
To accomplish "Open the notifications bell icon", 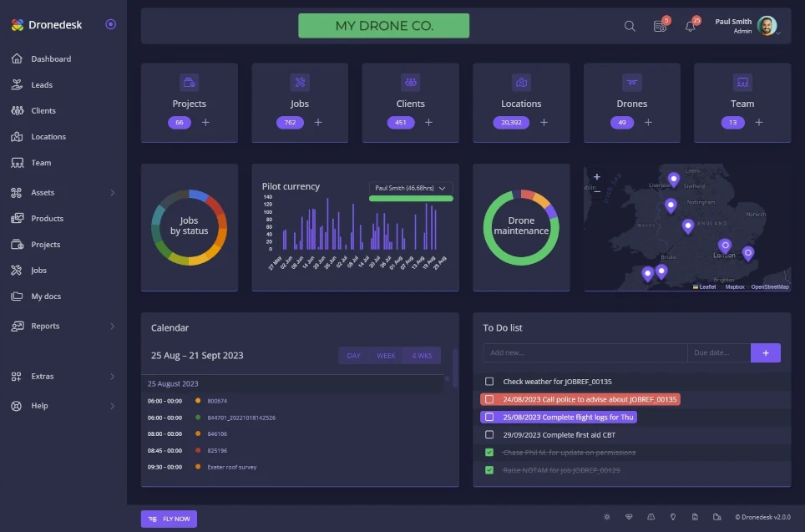I will click(690, 26).
